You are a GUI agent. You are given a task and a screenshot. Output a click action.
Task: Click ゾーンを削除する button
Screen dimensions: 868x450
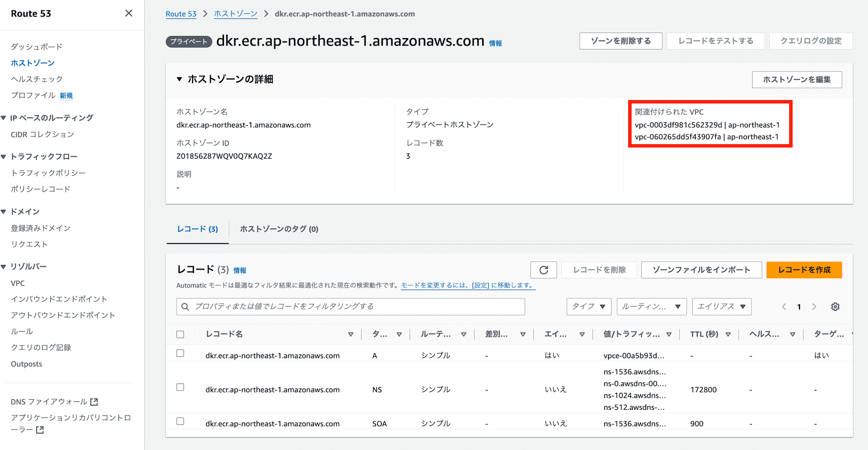pyautogui.click(x=621, y=41)
